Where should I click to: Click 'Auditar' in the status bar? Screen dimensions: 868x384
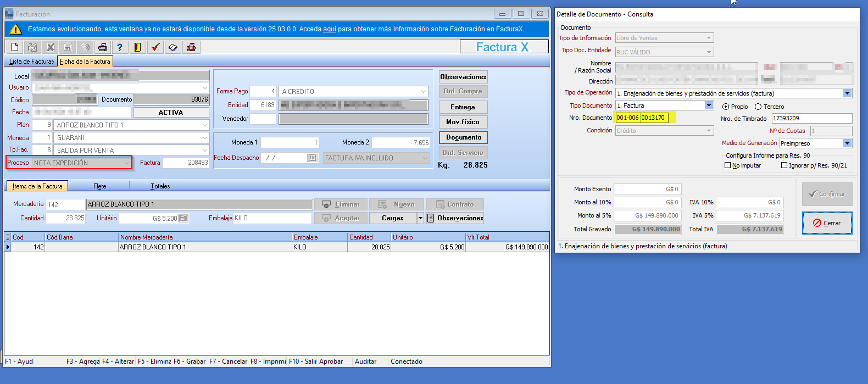366,361
